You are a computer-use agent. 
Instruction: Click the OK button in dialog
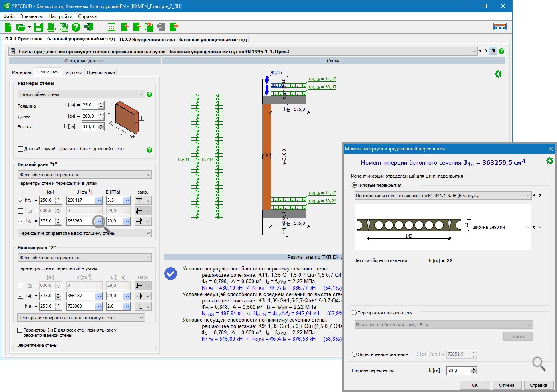coord(475,385)
